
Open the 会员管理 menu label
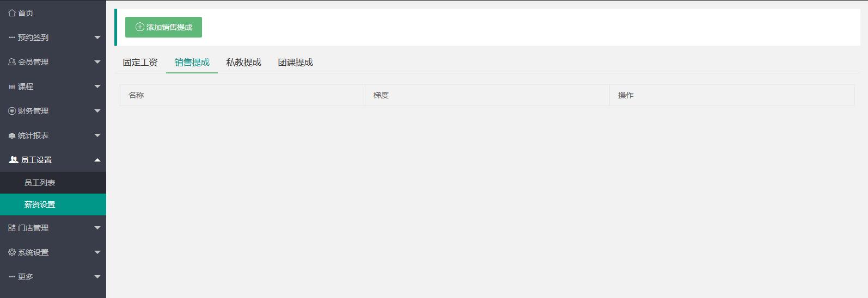(x=33, y=62)
